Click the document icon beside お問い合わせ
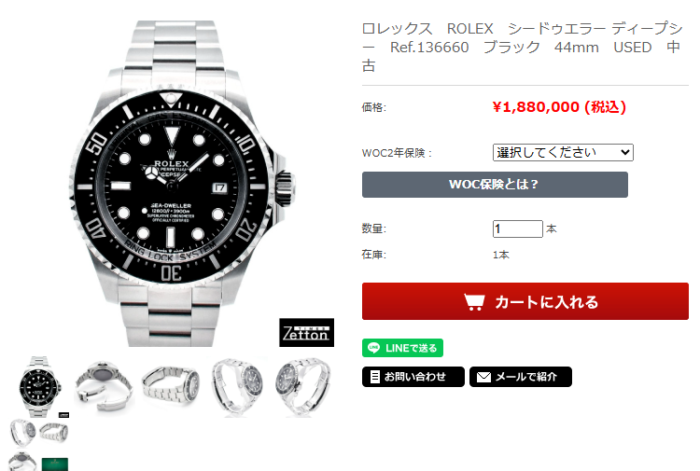Screen dimensions: 700x471 click(375, 377)
